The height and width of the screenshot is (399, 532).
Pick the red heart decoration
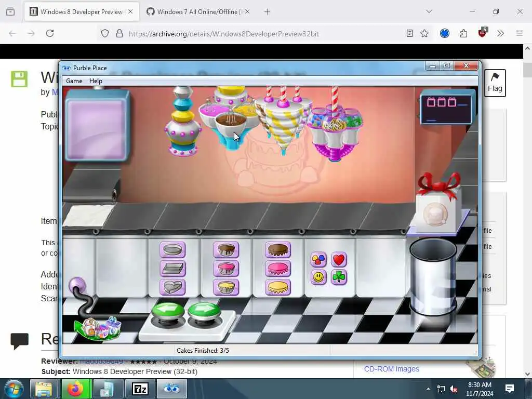point(339,260)
